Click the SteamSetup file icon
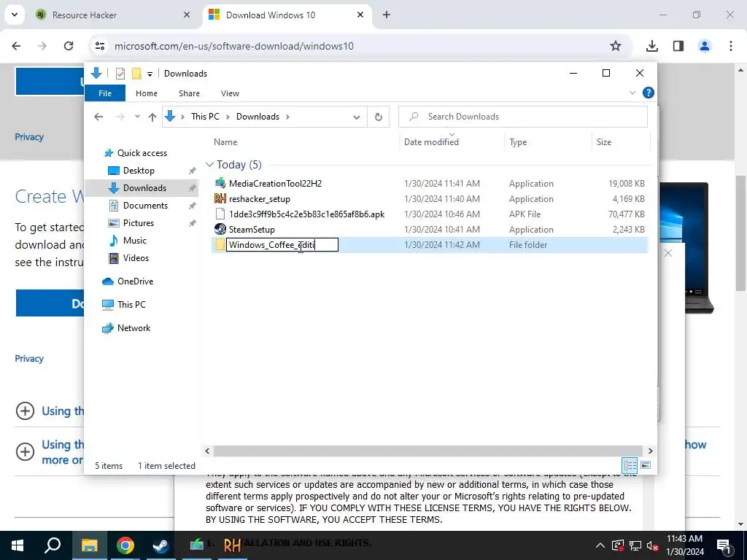This screenshot has height=560, width=747. (220, 230)
